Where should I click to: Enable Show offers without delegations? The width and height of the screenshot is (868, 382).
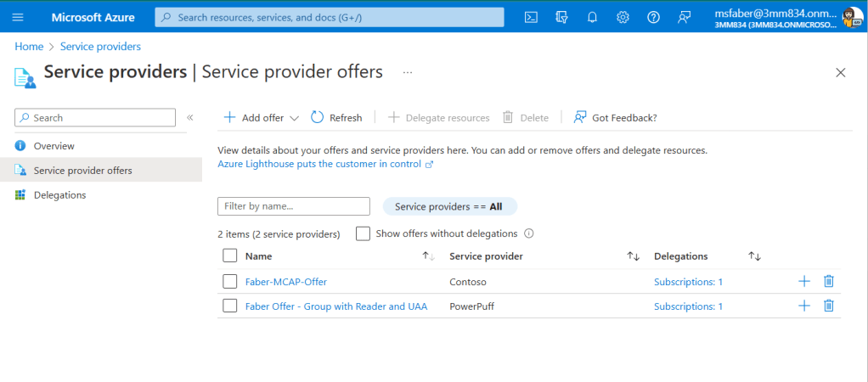pos(363,233)
